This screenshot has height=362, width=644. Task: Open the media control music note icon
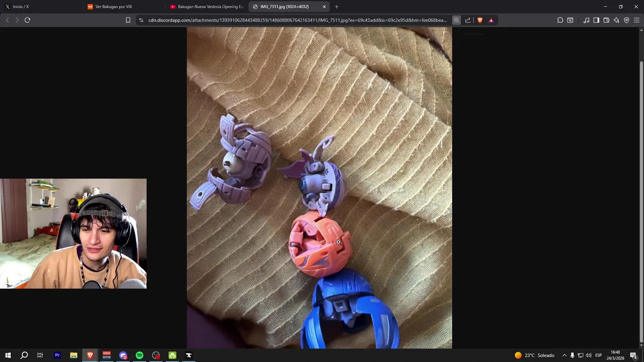tap(586, 20)
